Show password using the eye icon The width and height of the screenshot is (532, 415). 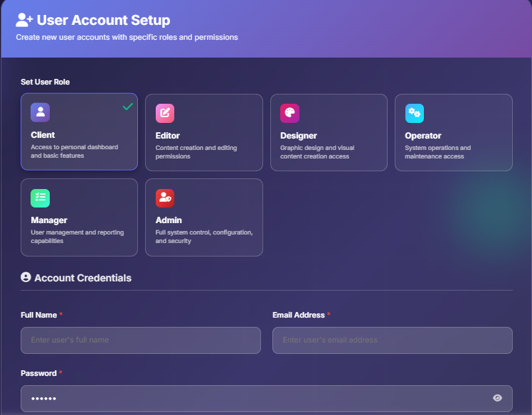[497, 398]
